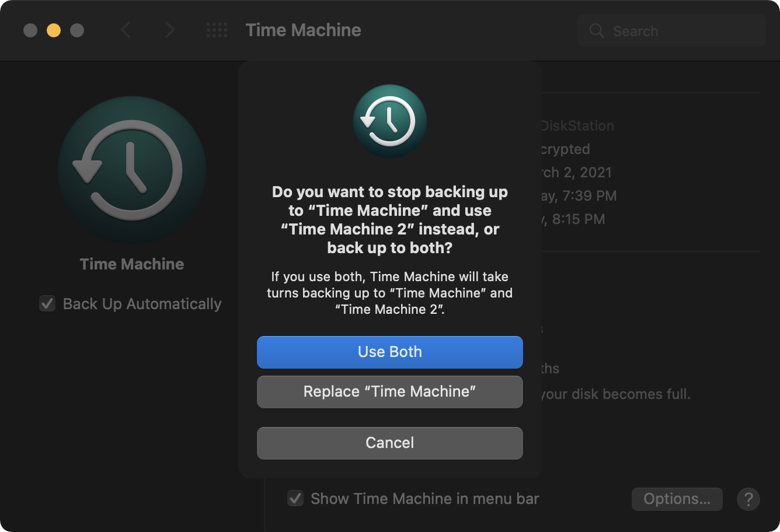
Task: Select the "DiskStation" disk name text
Action: pos(577,126)
